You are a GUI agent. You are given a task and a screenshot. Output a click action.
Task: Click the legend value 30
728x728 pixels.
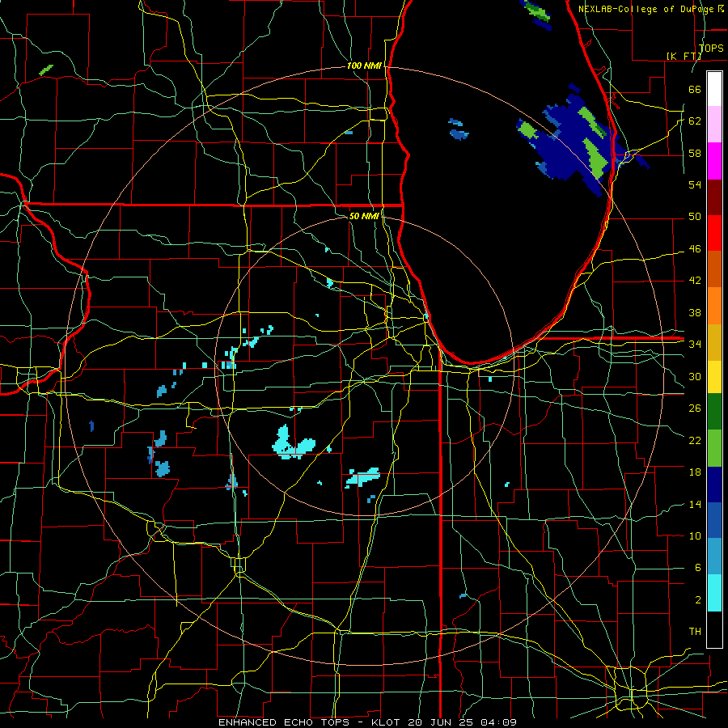[x=695, y=376]
